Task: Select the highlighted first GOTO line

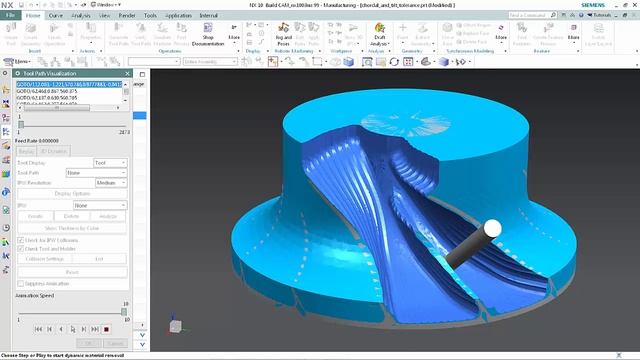Action: pyautogui.click(x=69, y=84)
